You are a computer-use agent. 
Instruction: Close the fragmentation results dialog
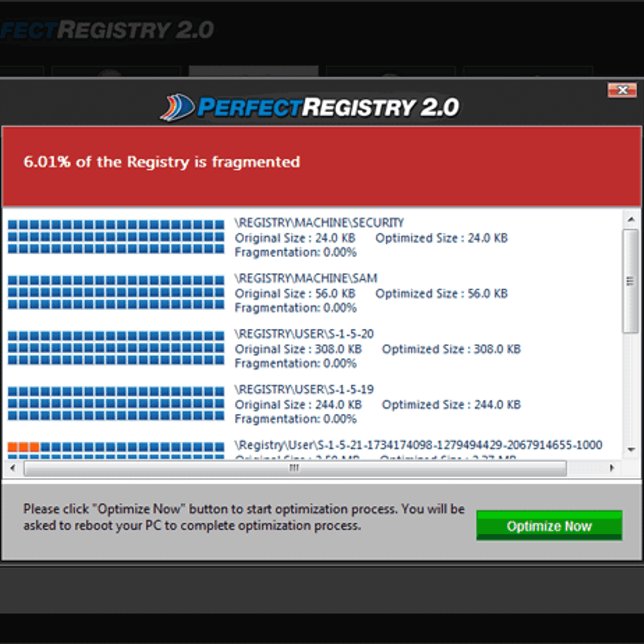622,90
